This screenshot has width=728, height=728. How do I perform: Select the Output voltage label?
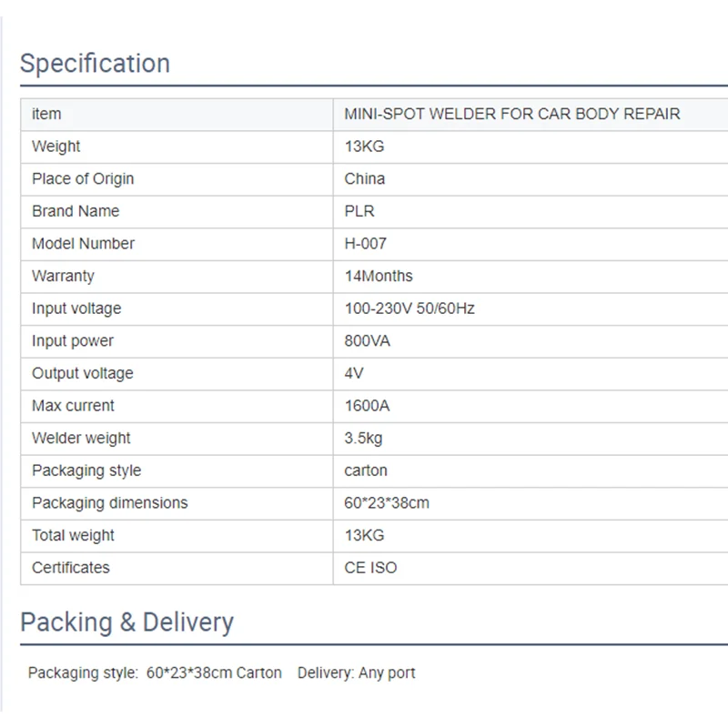(82, 373)
